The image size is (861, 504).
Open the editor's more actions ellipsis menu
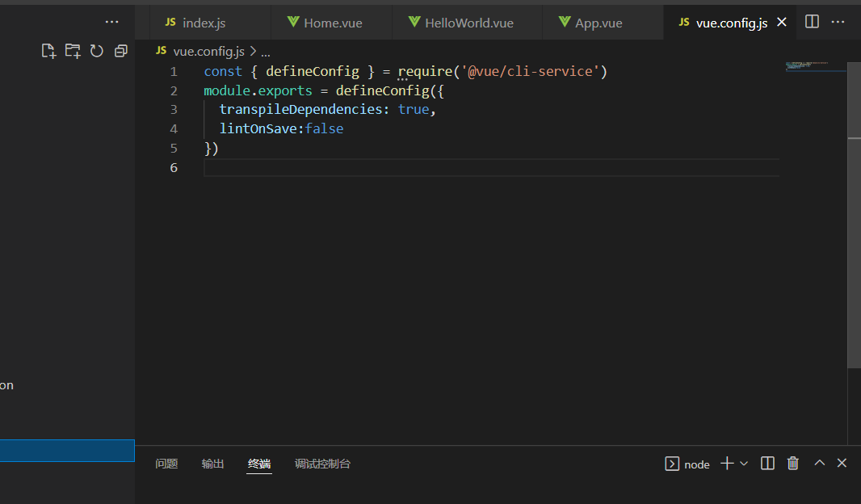(x=838, y=22)
